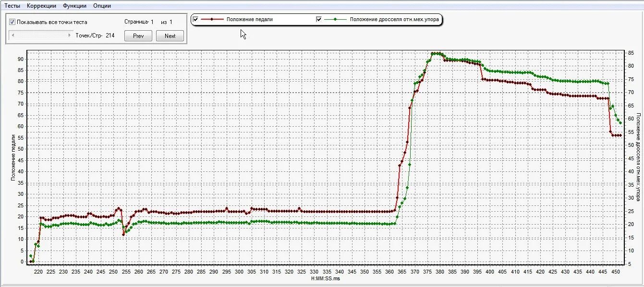Click the green Положение дросселя legend line
The image size is (644, 287).
tap(335, 19)
